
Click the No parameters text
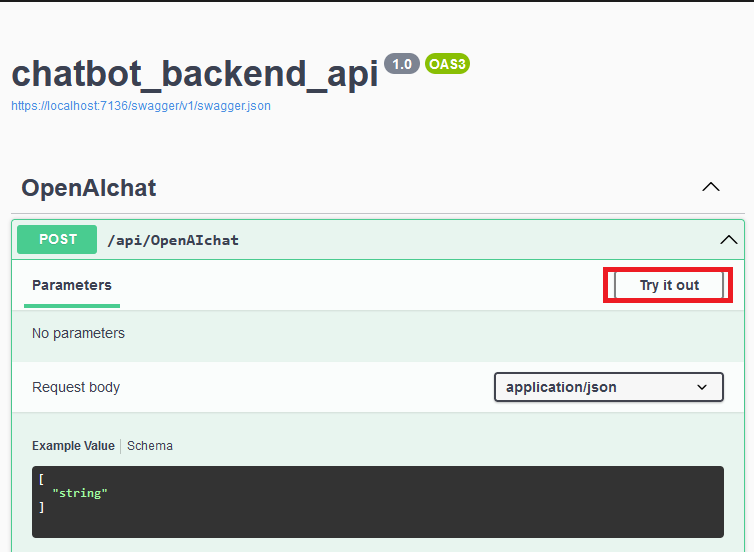(x=78, y=333)
